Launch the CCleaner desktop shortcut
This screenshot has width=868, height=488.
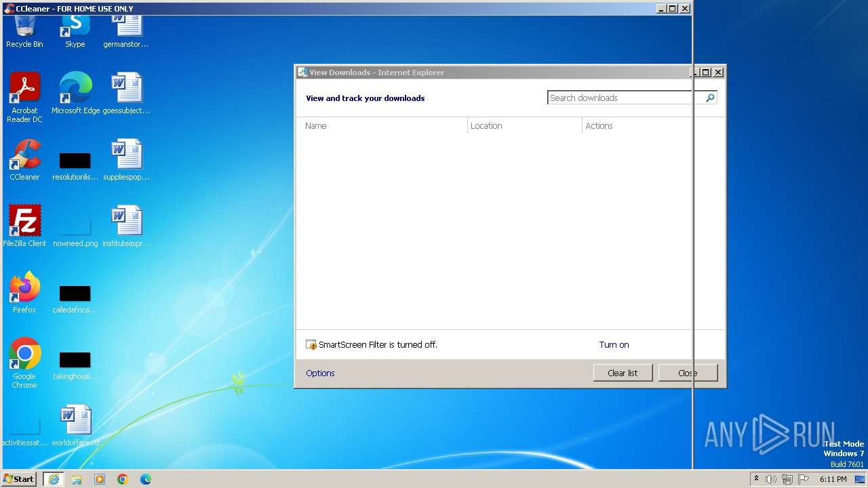tap(24, 159)
